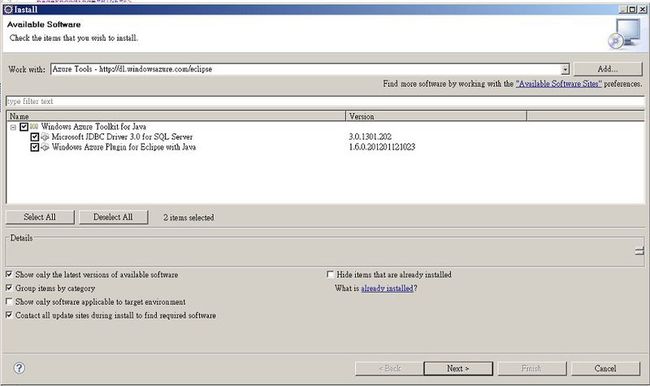Click the Deselect All button
The height and width of the screenshot is (386, 650).
coord(113,217)
